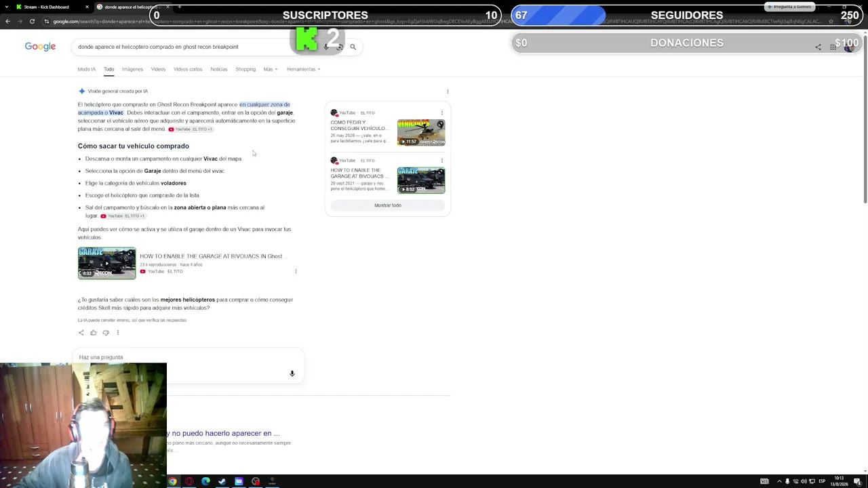Share the AI overview answer
Image resolution: width=868 pixels, height=488 pixels.
(81, 333)
